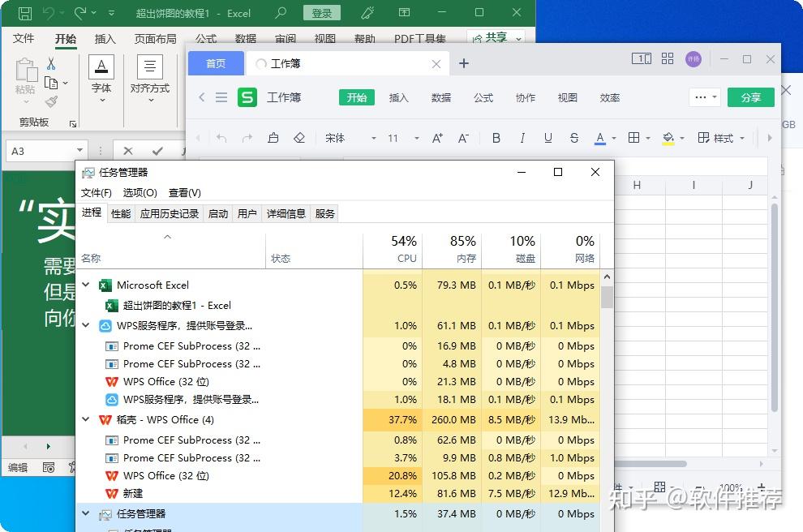Click the WPS sheet horizontal scrollbar
The image size is (803, 532).
click(651, 464)
